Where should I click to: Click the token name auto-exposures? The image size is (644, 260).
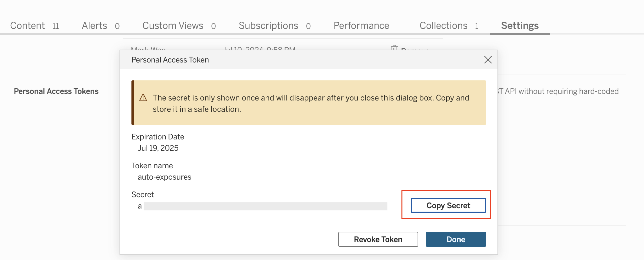(164, 177)
